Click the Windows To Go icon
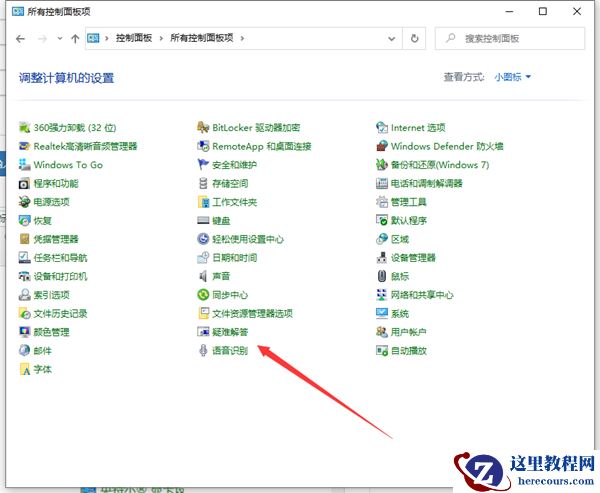The image size is (600, 493). click(24, 165)
